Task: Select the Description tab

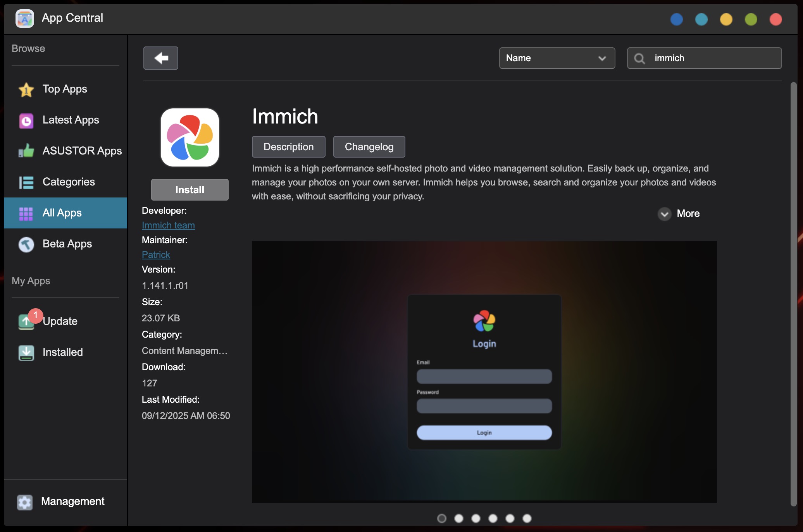Action: tap(288, 147)
